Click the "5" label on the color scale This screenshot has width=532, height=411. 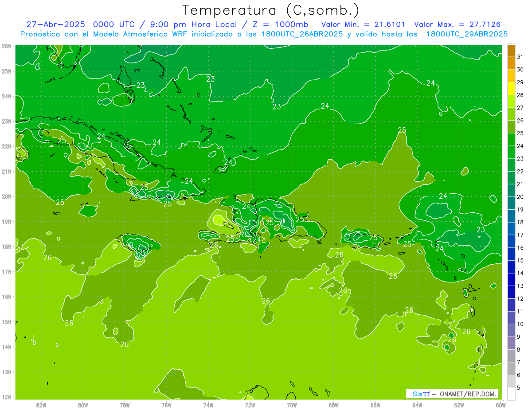point(519,388)
